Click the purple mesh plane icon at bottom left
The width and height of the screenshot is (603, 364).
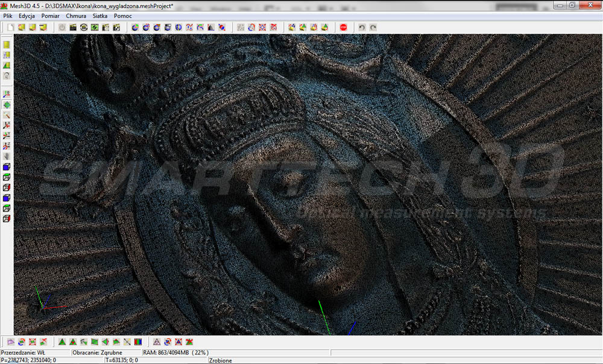point(11,342)
